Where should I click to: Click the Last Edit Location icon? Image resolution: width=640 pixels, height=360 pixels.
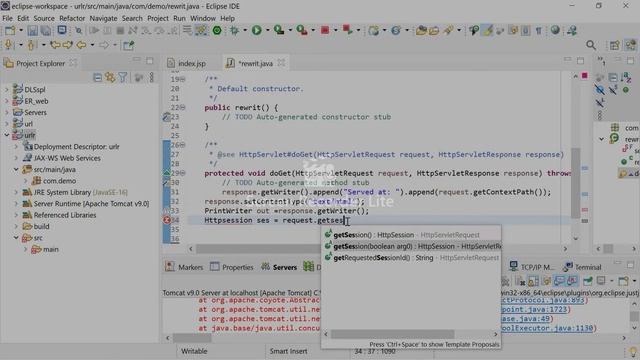tap(55, 45)
